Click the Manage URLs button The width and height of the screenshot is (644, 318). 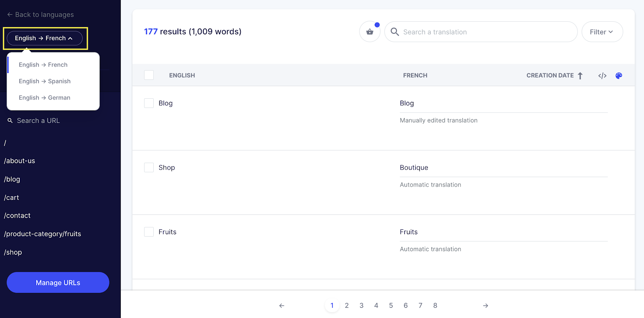pos(58,283)
